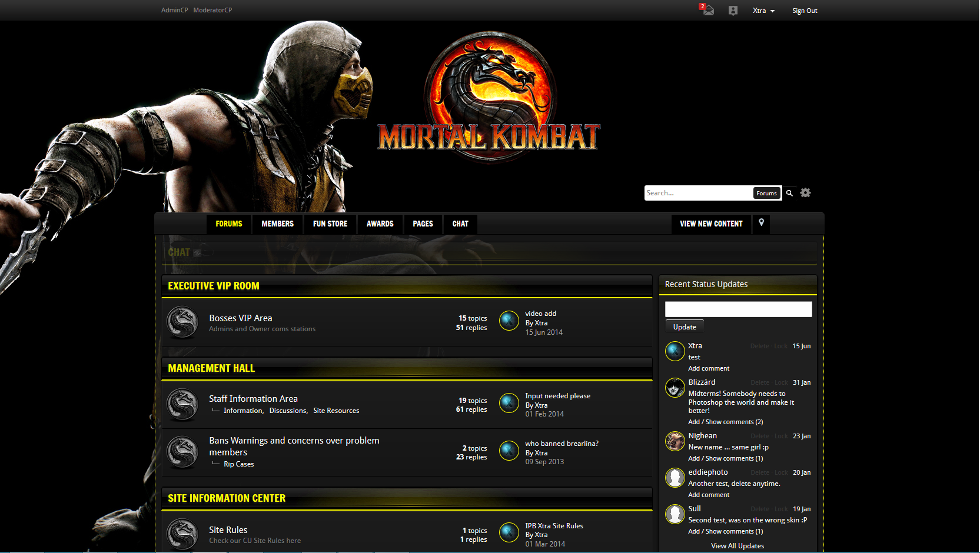This screenshot has height=553, width=980.
Task: Show comments on Nighean's status
Action: tap(726, 458)
